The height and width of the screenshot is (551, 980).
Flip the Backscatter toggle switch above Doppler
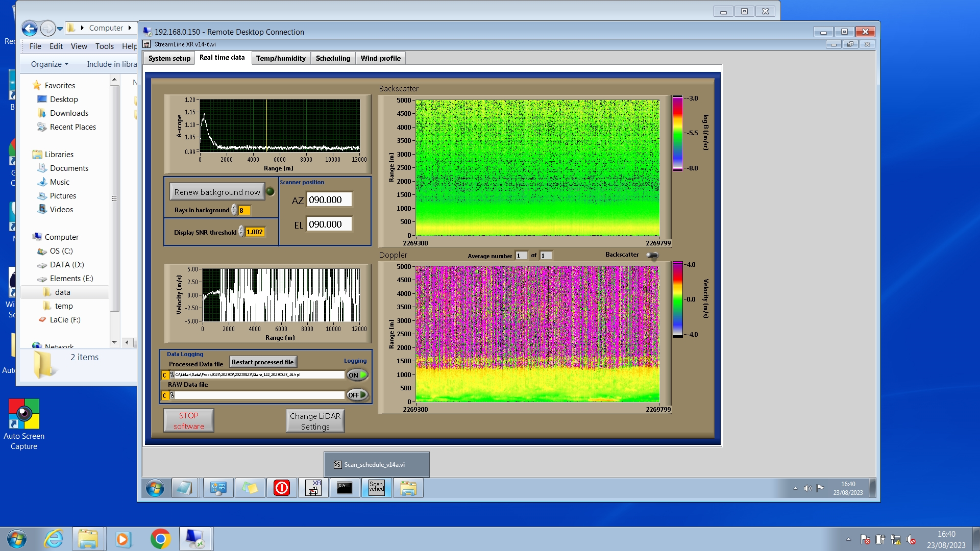[x=652, y=255]
